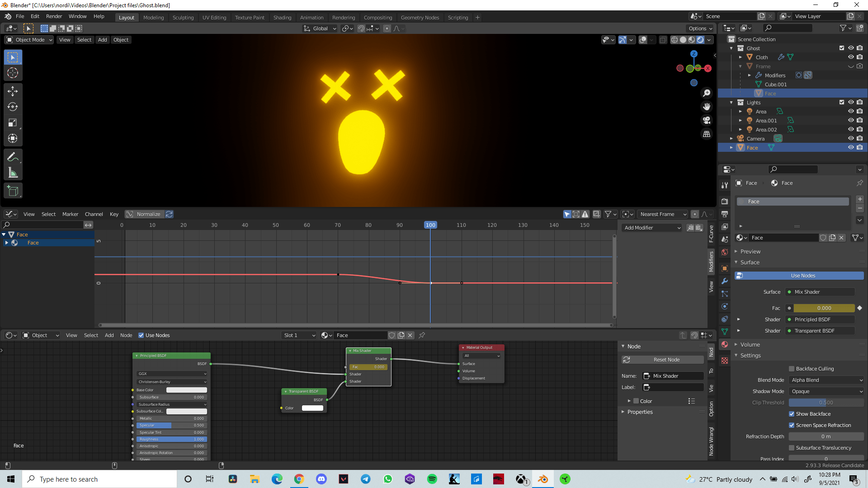Open the Blend Mode dropdown
The height and width of the screenshot is (488, 868).
coord(826,380)
